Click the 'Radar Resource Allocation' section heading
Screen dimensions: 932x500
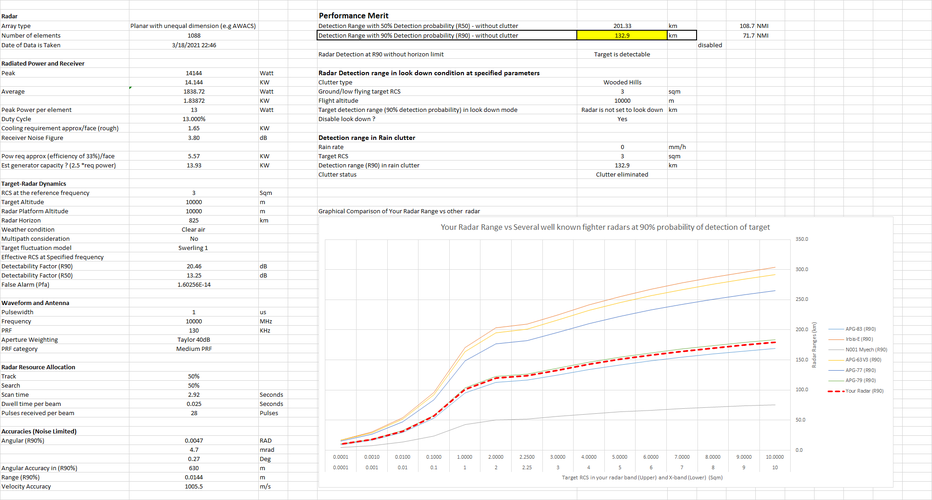(38, 367)
